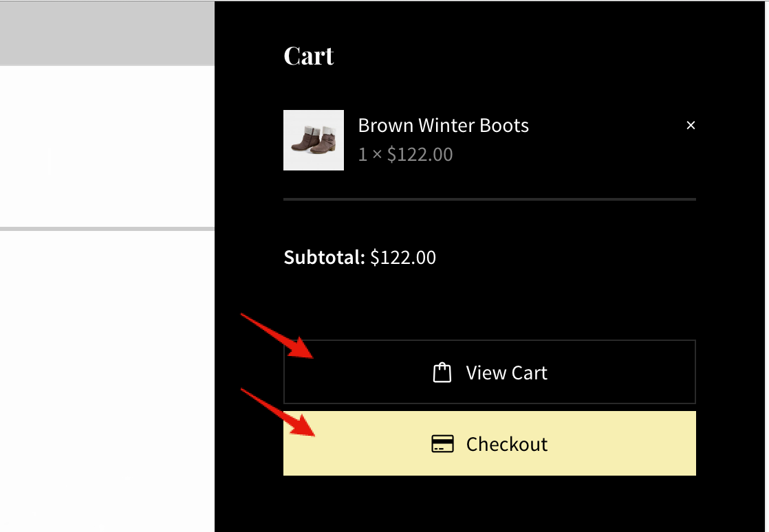Click the Cart heading

(x=309, y=56)
